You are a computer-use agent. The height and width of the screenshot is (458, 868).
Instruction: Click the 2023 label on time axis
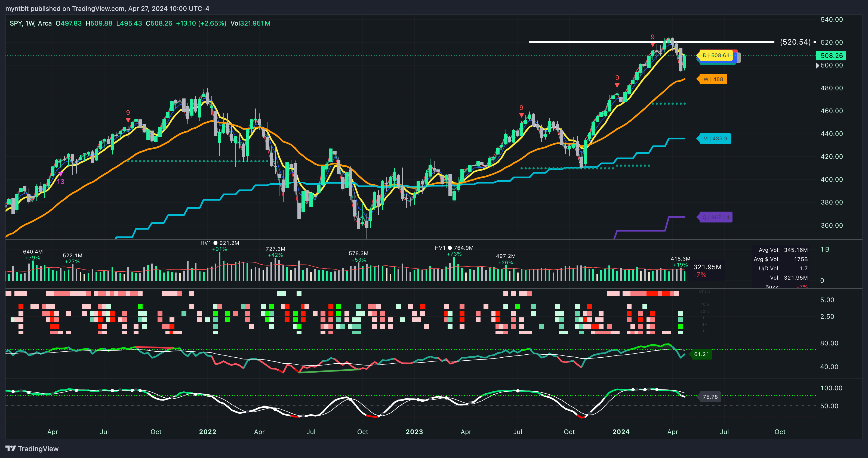tap(414, 432)
